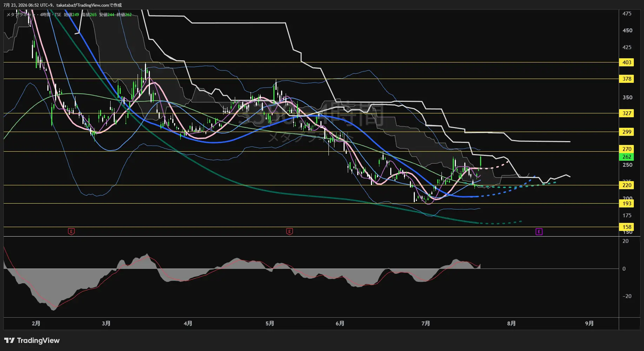Click the yellow 220 price level label
The image size is (644, 351).
627,185
